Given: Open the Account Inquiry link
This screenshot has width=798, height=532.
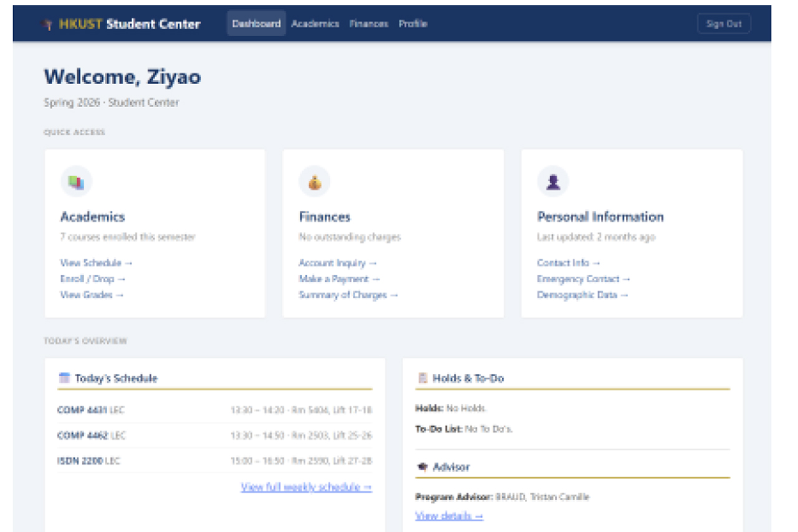Looking at the screenshot, I should [338, 263].
